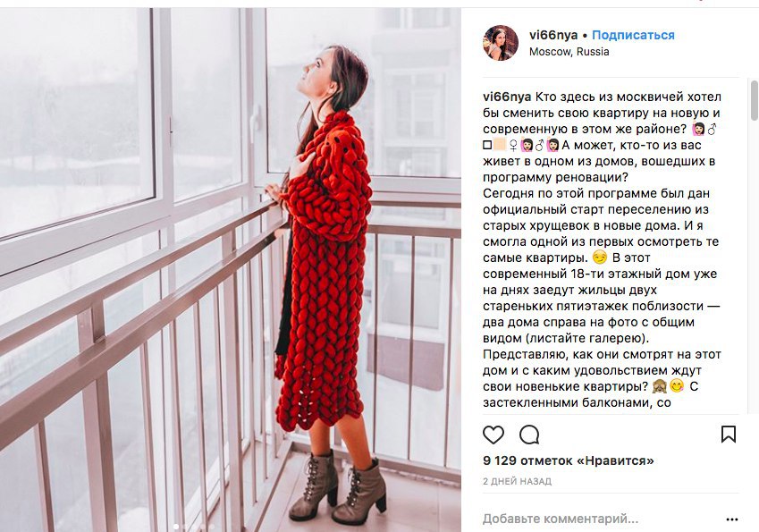Image resolution: width=759 pixels, height=532 pixels.
Task: Focus the Добавьте комментарий input field
Action: click(x=600, y=519)
